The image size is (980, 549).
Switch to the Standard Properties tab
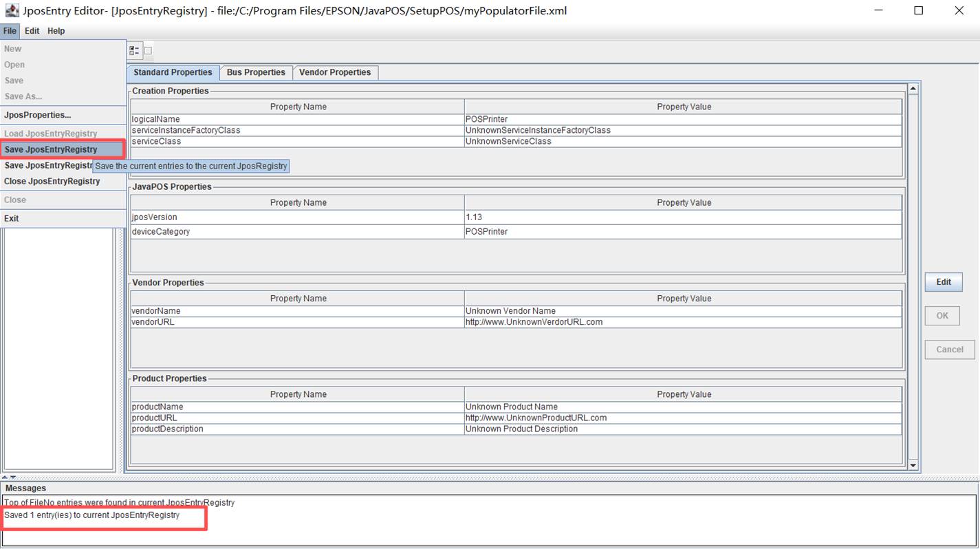(x=173, y=73)
